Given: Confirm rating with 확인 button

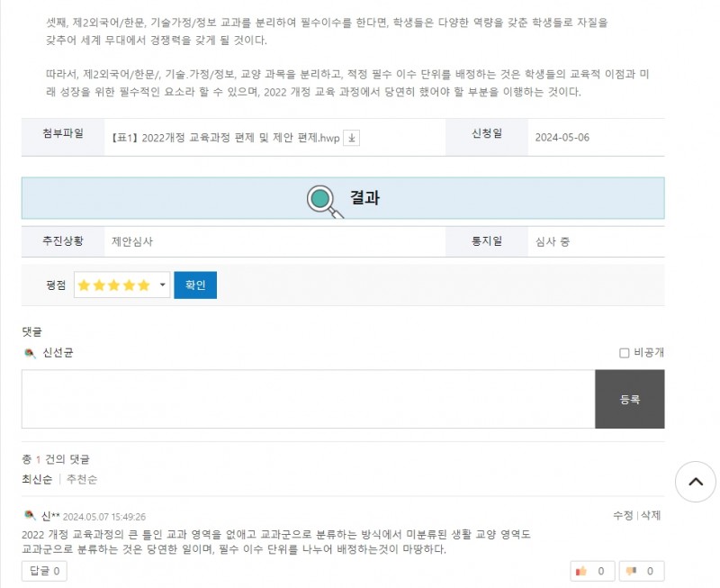Looking at the screenshot, I should point(195,285).
